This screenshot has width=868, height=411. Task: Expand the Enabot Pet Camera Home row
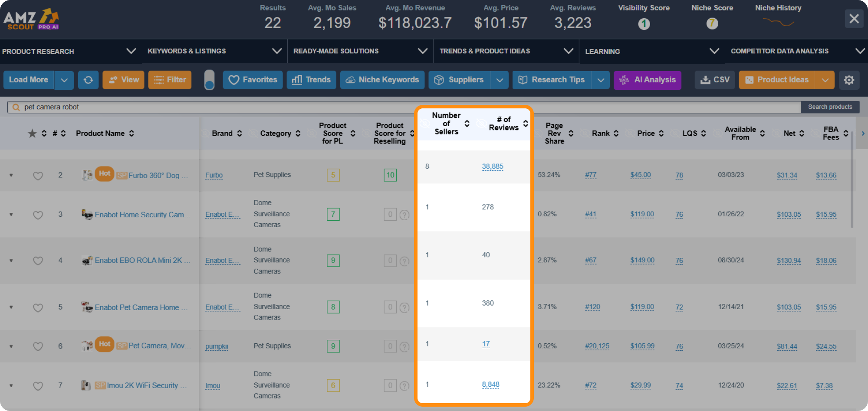click(11, 308)
